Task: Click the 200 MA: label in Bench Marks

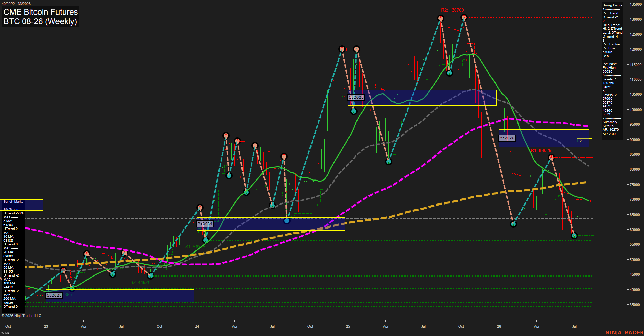Action: click(x=10, y=299)
